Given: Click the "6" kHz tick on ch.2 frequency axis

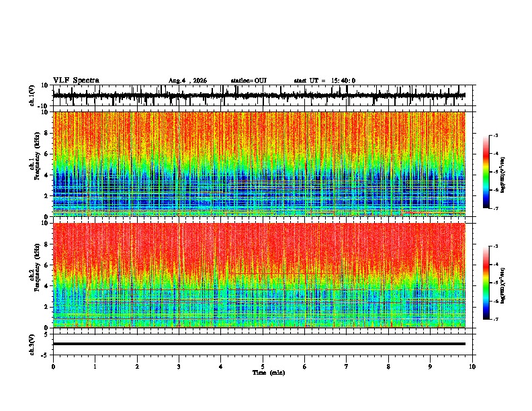Looking at the screenshot, I should tap(47, 265).
